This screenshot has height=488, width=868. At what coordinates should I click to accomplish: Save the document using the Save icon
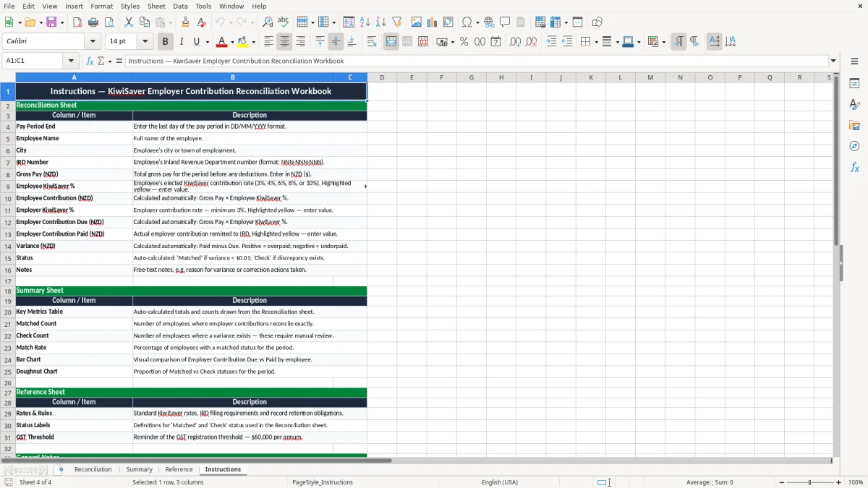(51, 22)
